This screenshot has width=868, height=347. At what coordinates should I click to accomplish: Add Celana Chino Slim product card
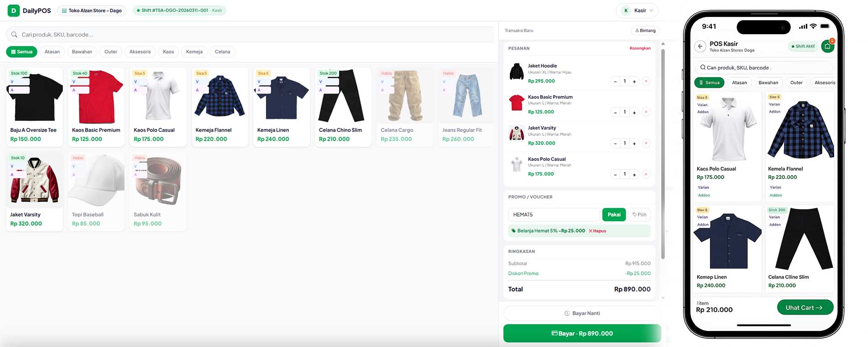[x=343, y=107]
